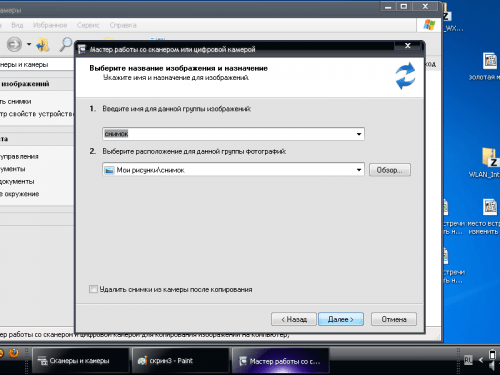The image size is (500, 375).
Task: Maximize the Explorer window behind wizard
Action: [x=404, y=7]
